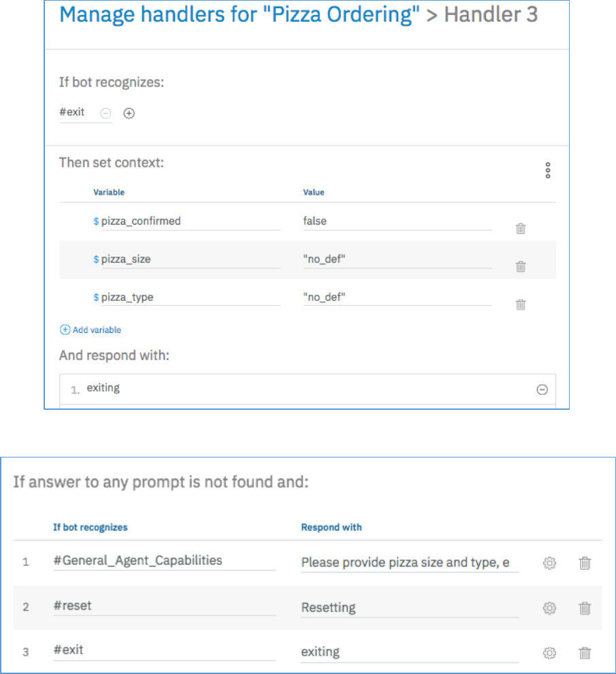Viewport: 616px width, 674px height.
Task: Click the plus icon to add a condition
Action: (x=129, y=114)
